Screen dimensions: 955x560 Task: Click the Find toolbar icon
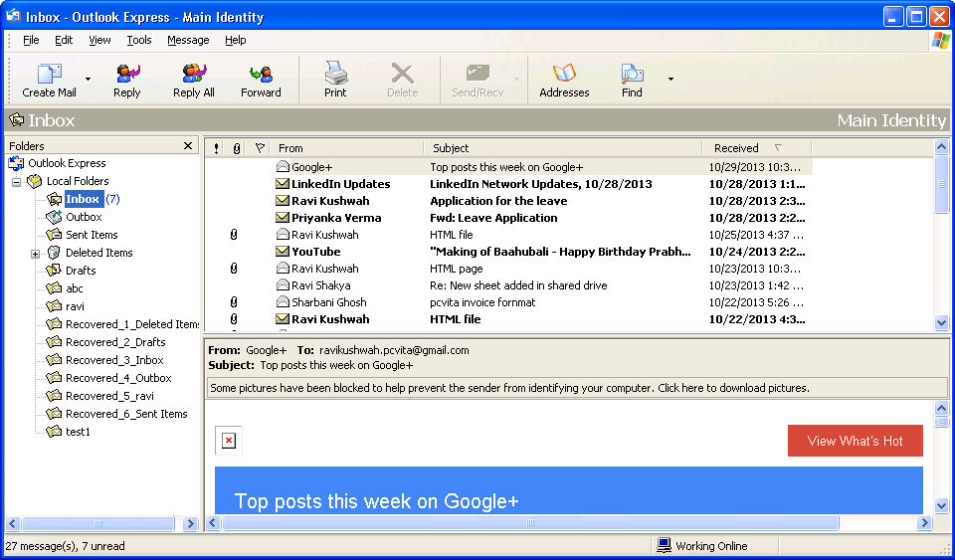[632, 74]
